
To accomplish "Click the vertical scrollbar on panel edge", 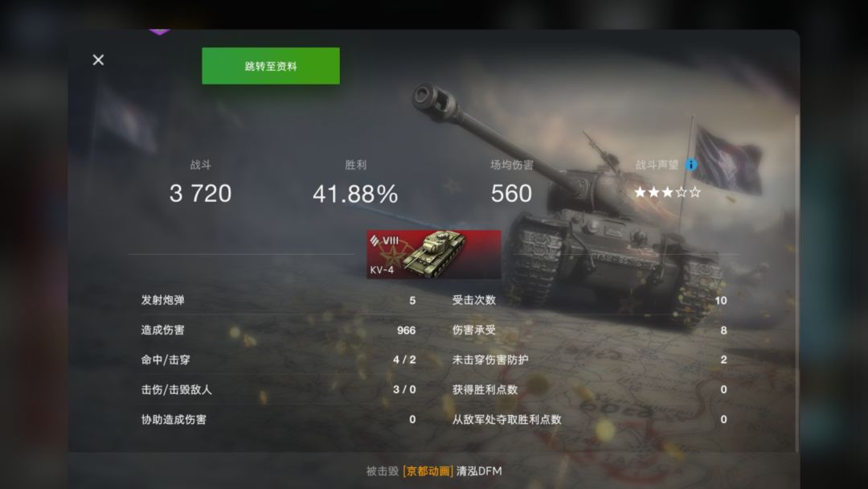I will (x=797, y=282).
